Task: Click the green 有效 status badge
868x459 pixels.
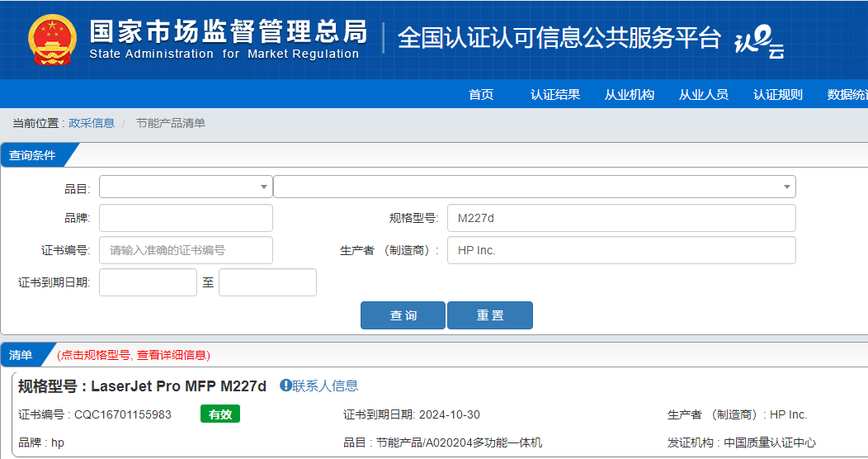Action: [x=220, y=414]
